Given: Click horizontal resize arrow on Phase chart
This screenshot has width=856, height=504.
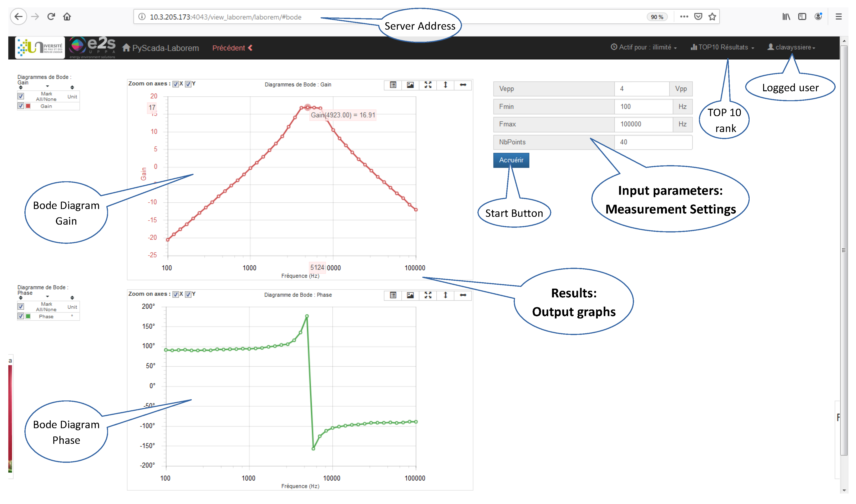Looking at the screenshot, I should [x=463, y=295].
